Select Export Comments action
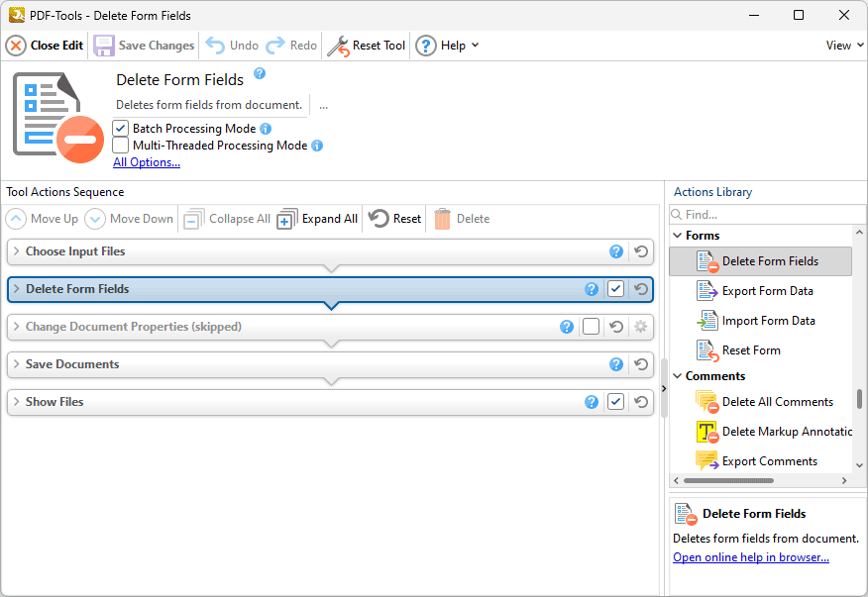The height and width of the screenshot is (597, 868). click(761, 461)
